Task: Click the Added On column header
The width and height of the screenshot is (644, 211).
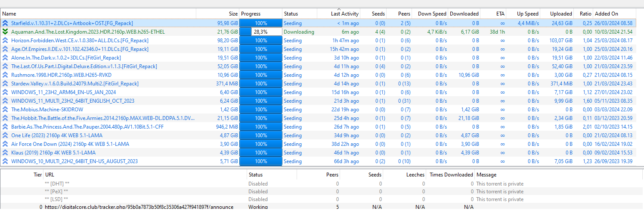Action: (x=606, y=14)
